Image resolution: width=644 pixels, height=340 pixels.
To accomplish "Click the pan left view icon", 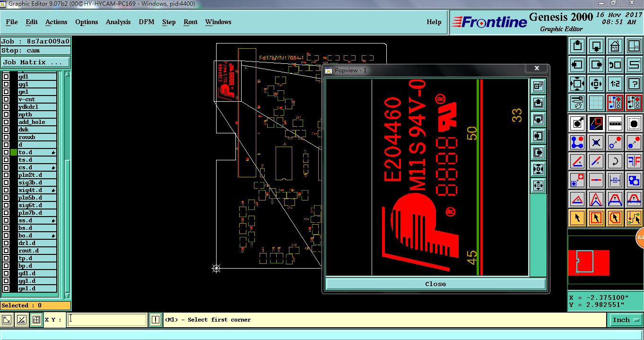I will click(x=577, y=65).
